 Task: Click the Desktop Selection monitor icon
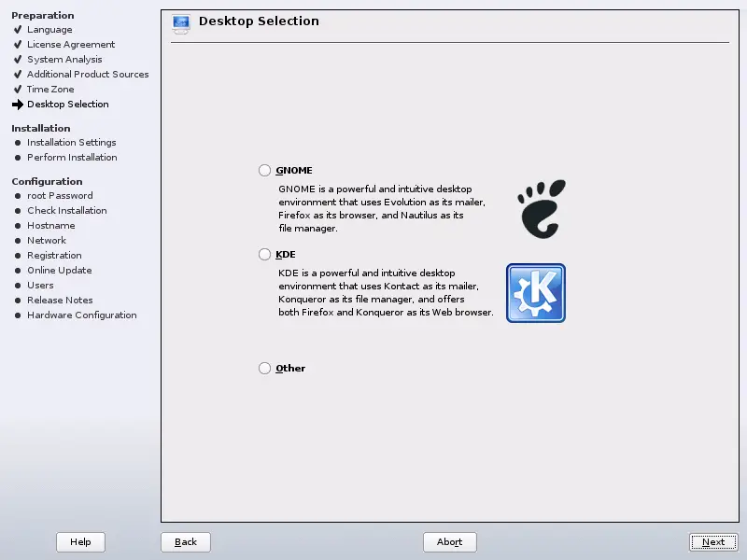click(x=181, y=22)
